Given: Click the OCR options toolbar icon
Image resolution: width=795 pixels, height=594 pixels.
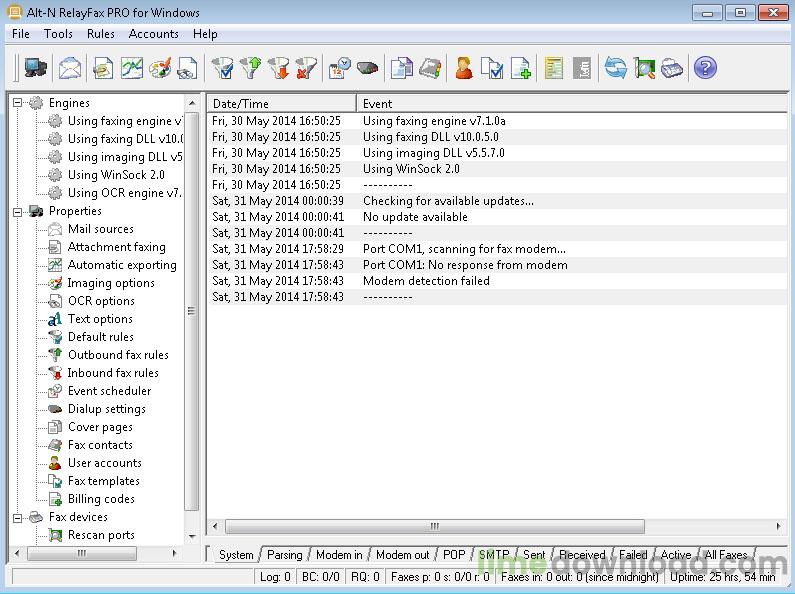Looking at the screenshot, I should coord(187,68).
